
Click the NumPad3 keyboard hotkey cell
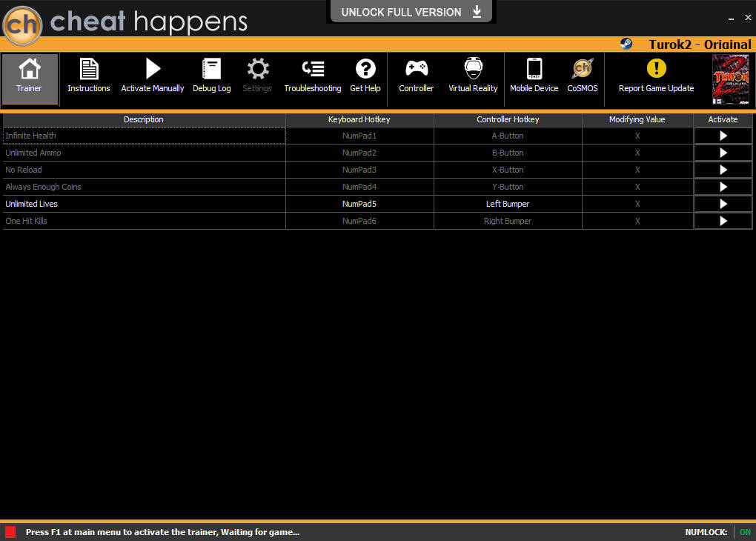click(x=359, y=170)
